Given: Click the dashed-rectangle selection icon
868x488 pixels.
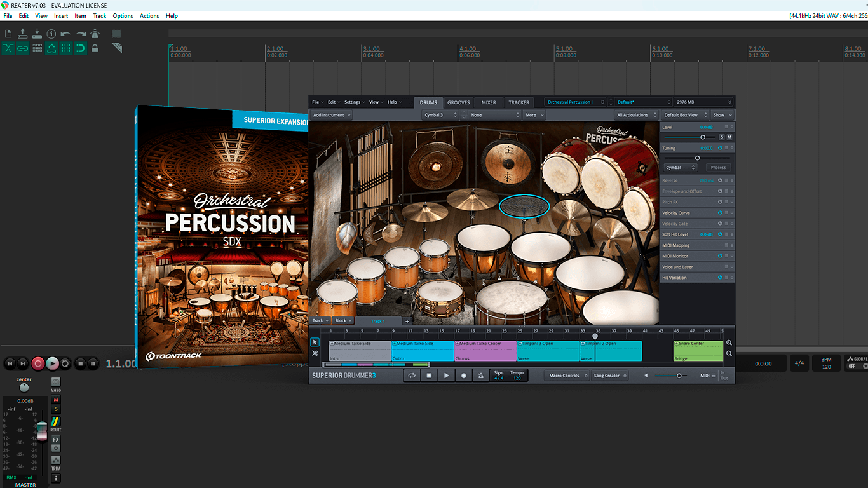Looking at the screenshot, I should pyautogui.click(x=117, y=34).
